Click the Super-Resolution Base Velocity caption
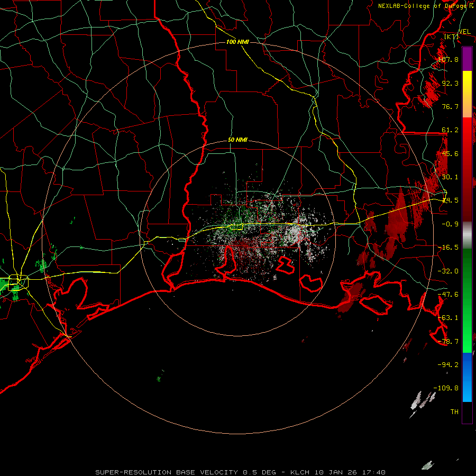This screenshot has width=476, height=476. tap(241, 472)
